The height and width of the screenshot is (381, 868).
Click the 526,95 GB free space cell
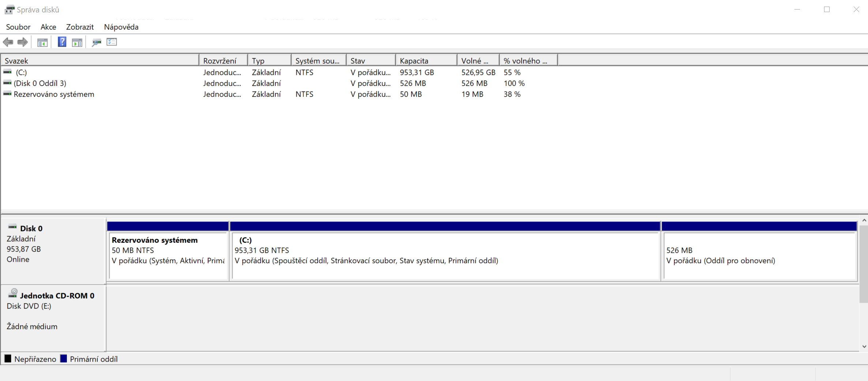(478, 72)
